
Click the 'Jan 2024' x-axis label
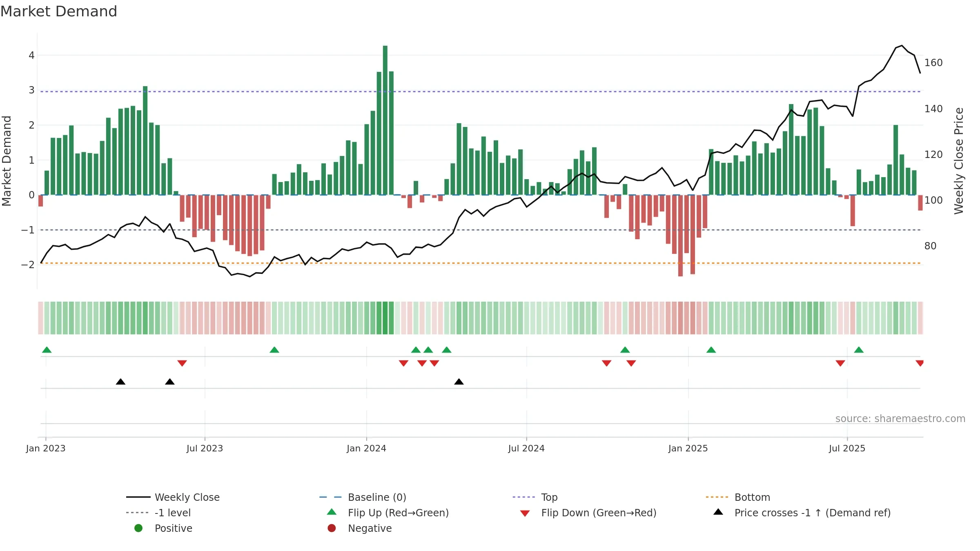click(367, 448)
